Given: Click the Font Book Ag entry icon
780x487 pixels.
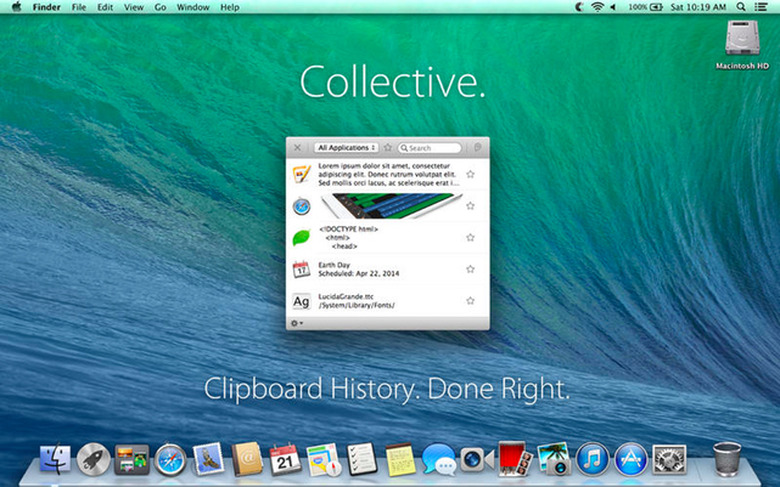Looking at the screenshot, I should point(301,301).
